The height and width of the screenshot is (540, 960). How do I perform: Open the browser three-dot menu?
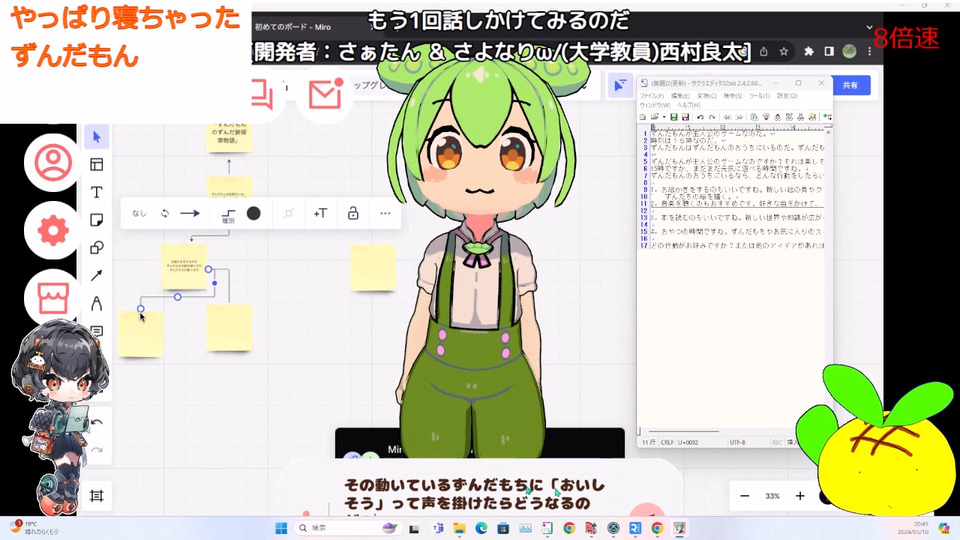coord(869,51)
